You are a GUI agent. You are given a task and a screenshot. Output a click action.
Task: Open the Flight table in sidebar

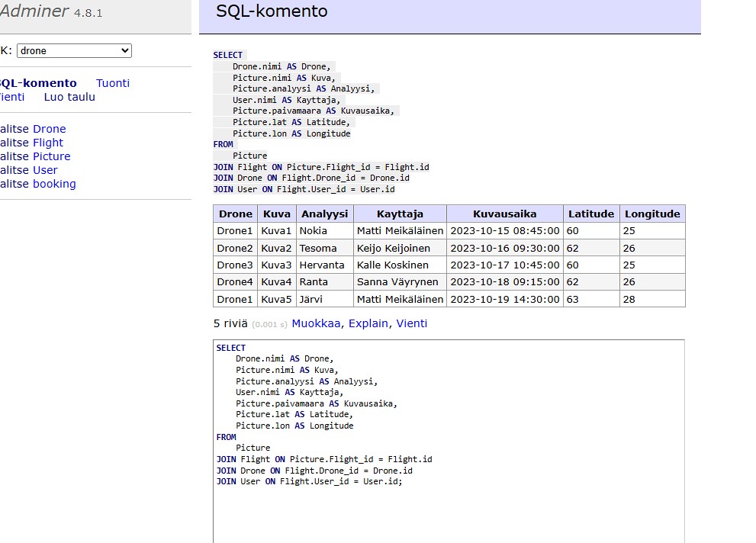(47, 143)
